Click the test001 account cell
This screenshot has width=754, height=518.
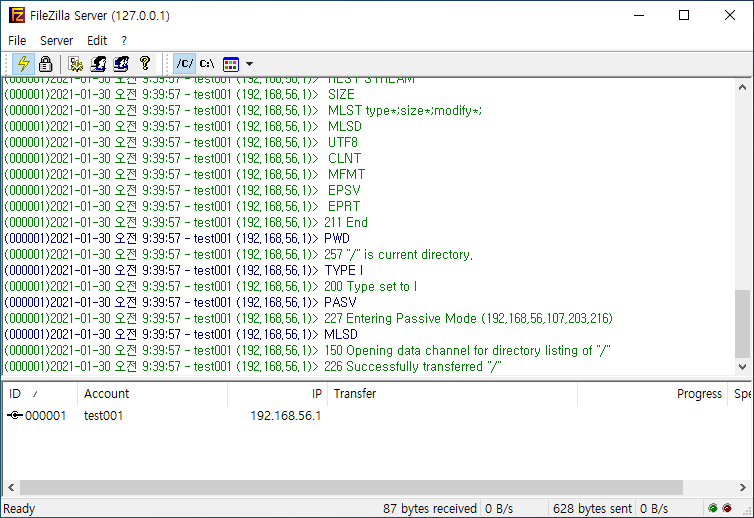103,416
